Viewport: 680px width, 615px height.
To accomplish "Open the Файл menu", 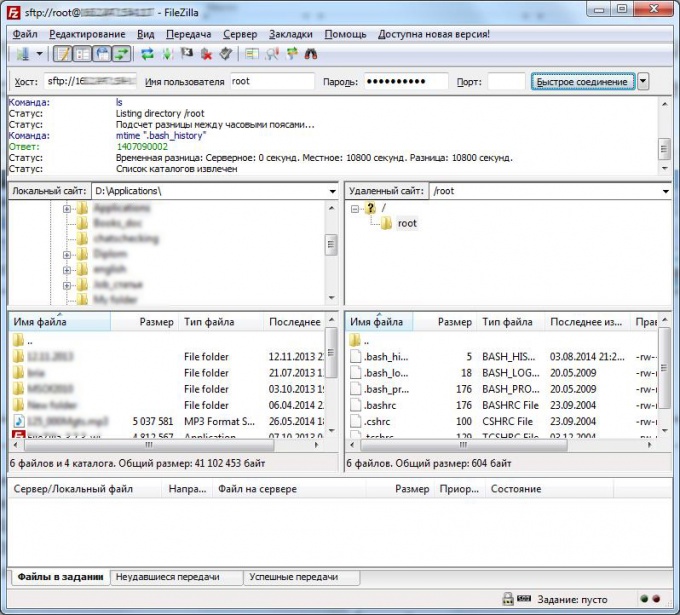I will (x=25, y=34).
